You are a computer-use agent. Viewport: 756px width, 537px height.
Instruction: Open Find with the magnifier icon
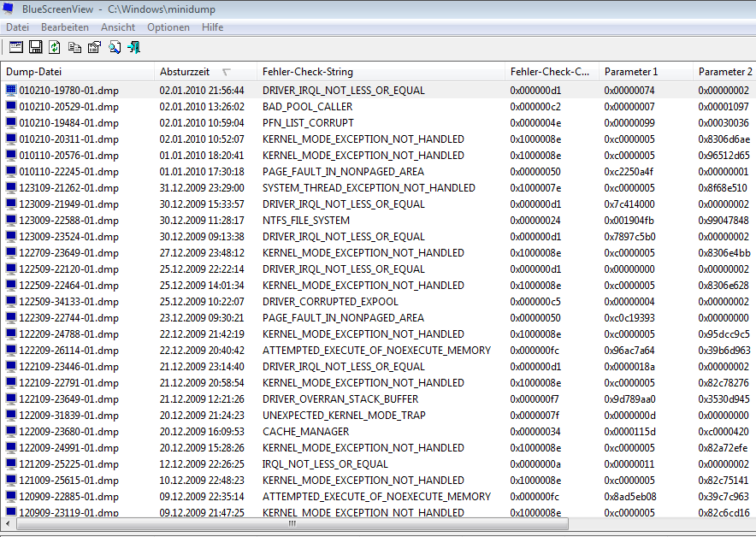(115, 47)
